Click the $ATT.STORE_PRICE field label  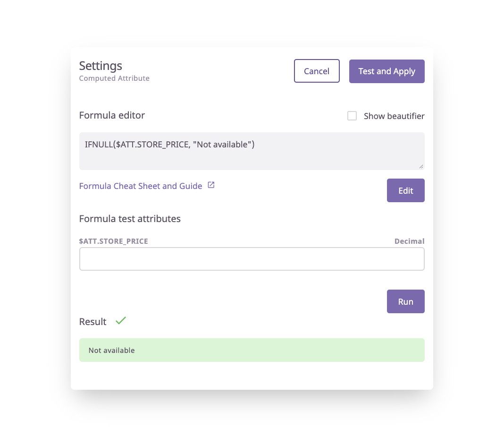(113, 241)
